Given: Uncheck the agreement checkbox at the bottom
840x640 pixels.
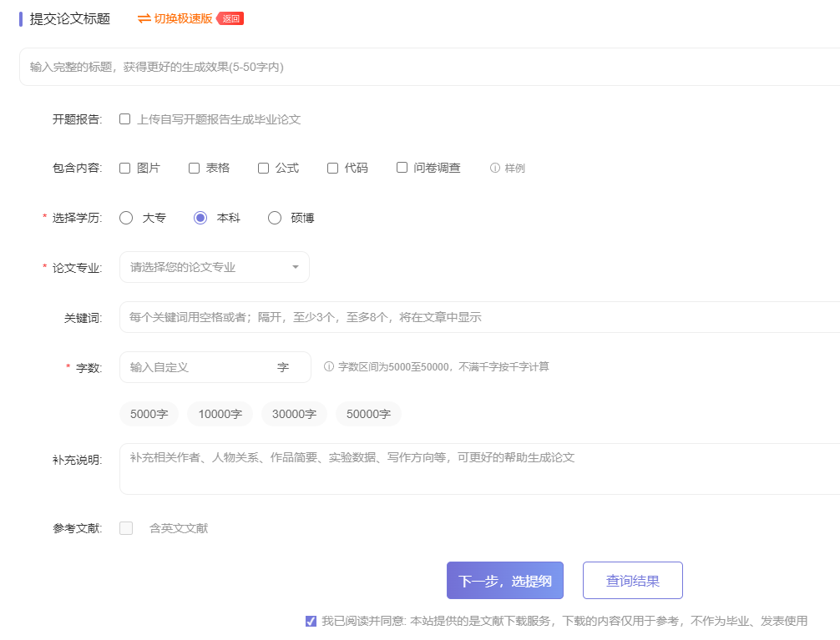Looking at the screenshot, I should (311, 620).
